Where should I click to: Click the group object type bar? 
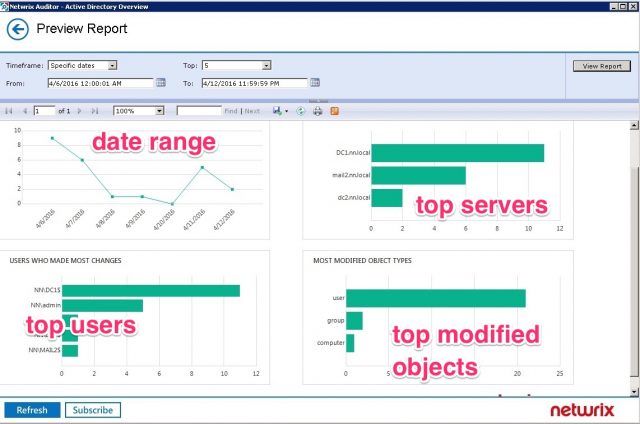[x=354, y=321]
